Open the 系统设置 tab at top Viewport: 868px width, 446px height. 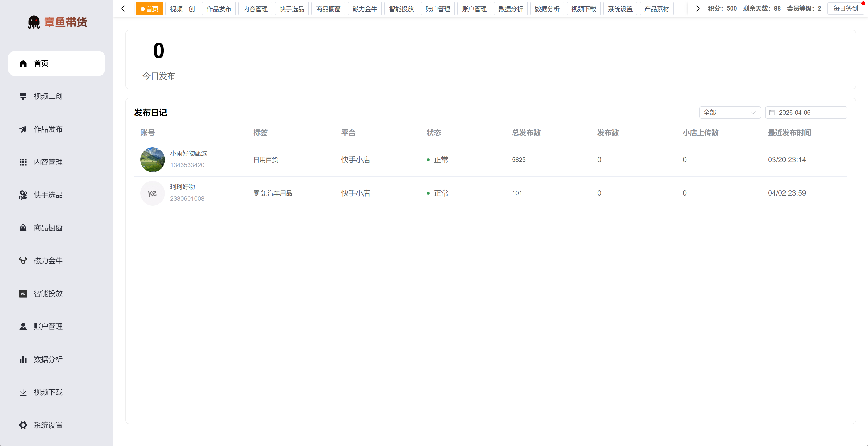point(620,9)
